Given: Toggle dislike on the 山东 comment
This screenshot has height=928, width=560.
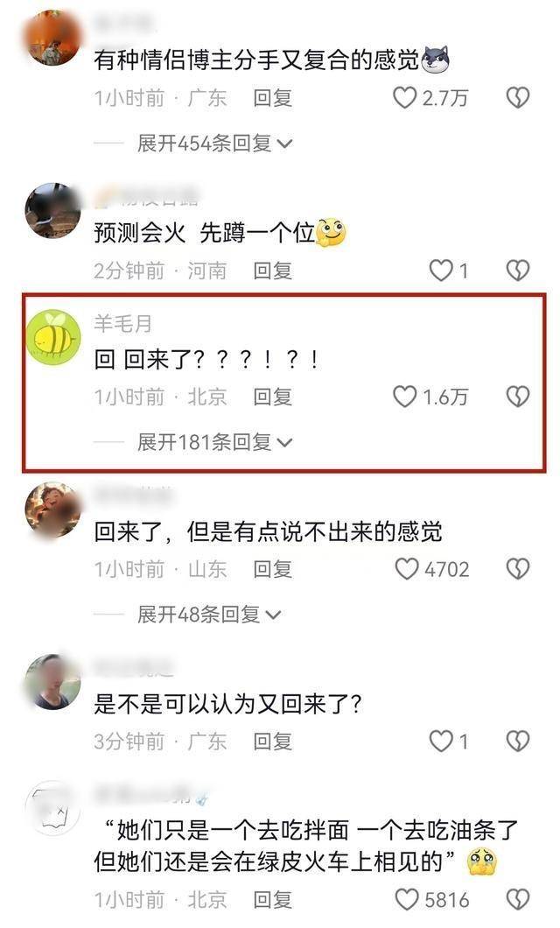Looking at the screenshot, I should click(517, 569).
